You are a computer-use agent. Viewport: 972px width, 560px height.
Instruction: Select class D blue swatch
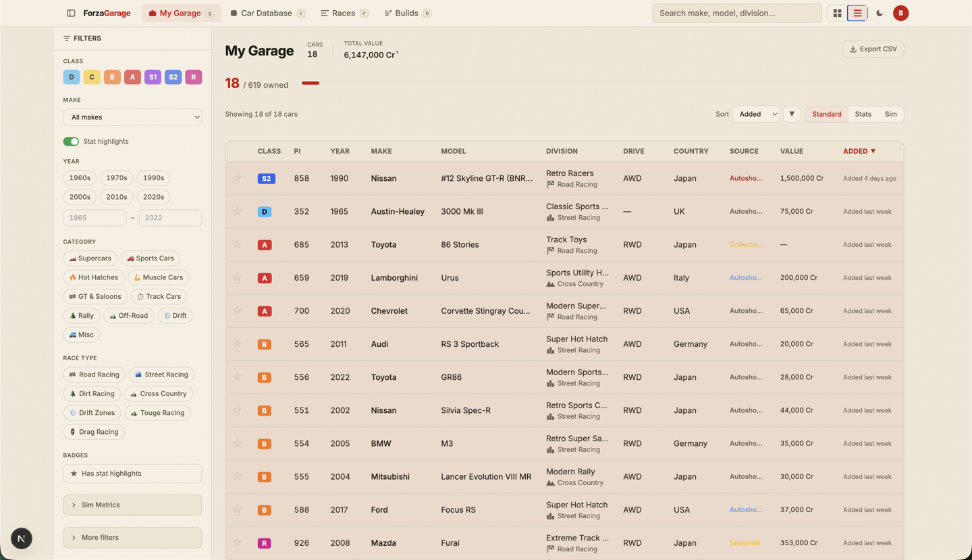(x=72, y=77)
